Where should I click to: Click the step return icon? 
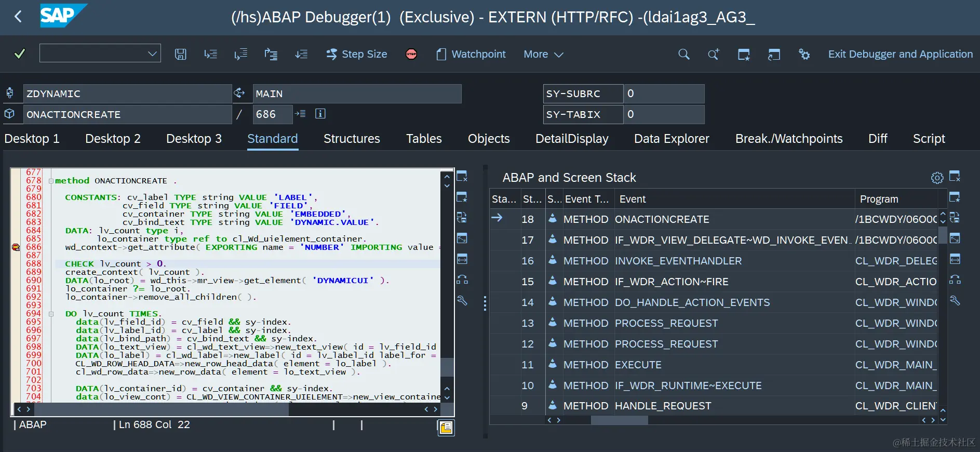(x=271, y=54)
